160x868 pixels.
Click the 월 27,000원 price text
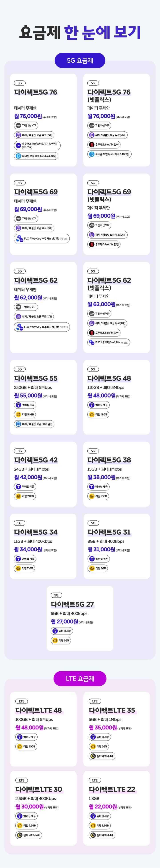pos(64,622)
